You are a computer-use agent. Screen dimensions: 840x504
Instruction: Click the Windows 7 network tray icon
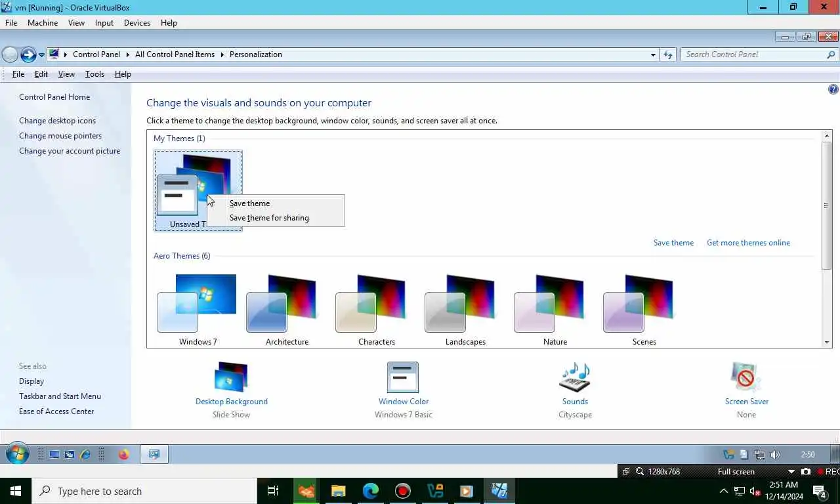760,455
